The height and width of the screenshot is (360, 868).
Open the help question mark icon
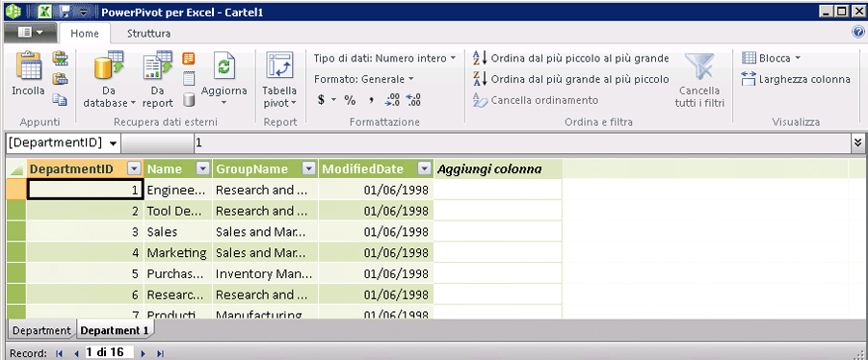pyautogui.click(x=859, y=33)
